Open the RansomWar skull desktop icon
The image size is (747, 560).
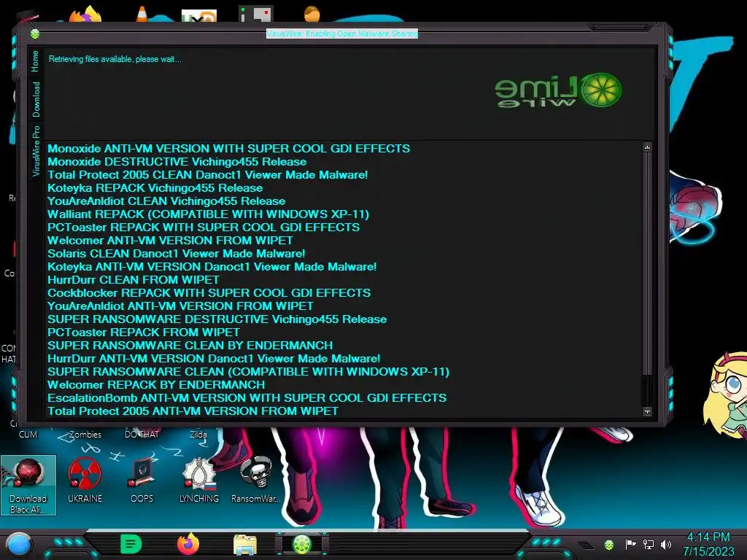[x=256, y=480]
